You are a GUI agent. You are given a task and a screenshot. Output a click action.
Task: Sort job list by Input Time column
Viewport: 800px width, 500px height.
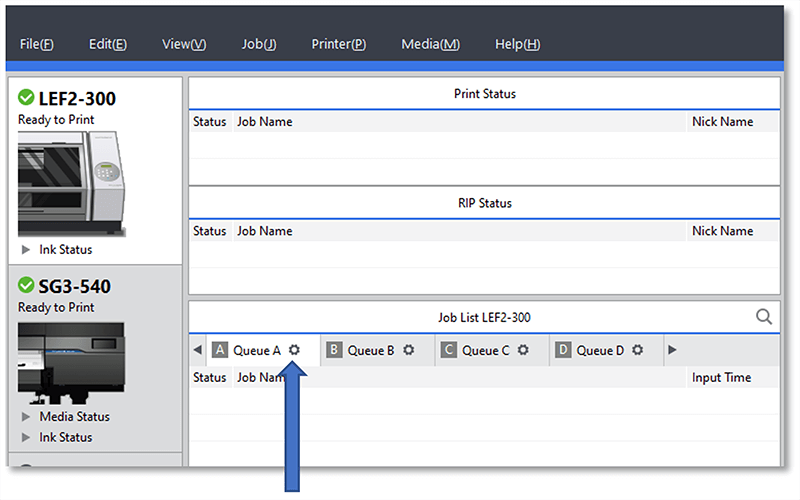coord(721,378)
